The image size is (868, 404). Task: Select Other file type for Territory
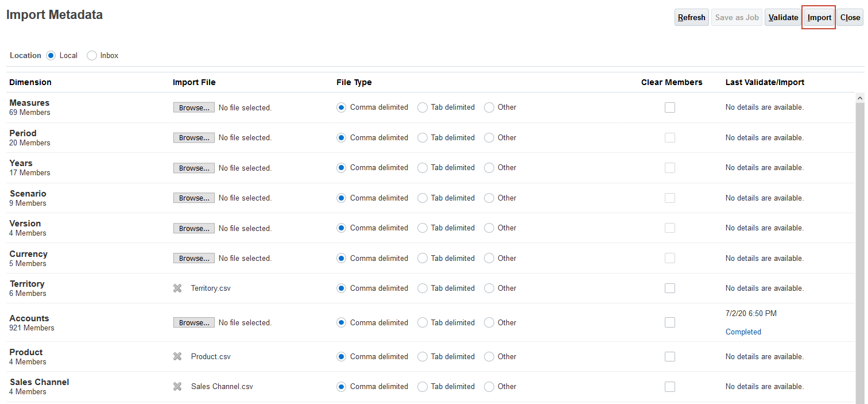489,288
